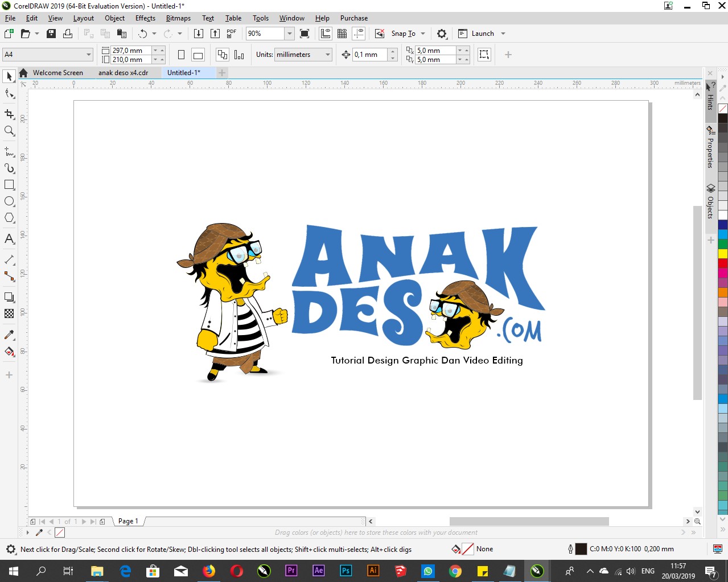Select the Transparency checkerboard tool
This screenshot has height=582, width=728.
click(x=9, y=313)
